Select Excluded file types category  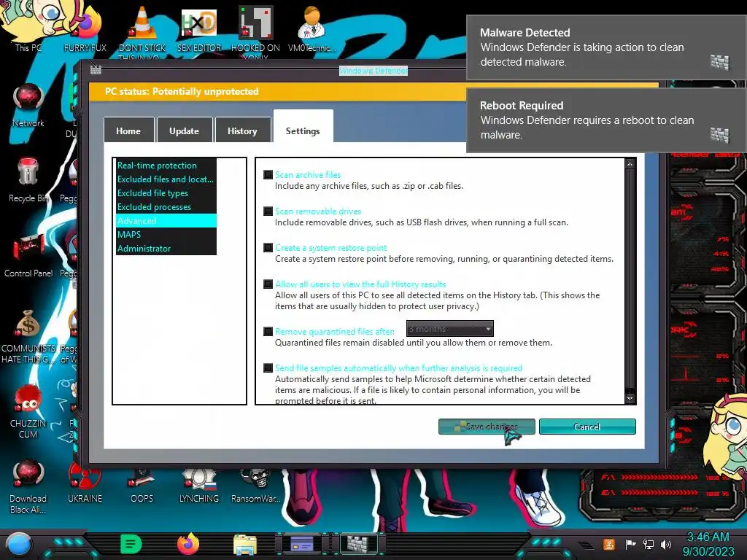166,192
